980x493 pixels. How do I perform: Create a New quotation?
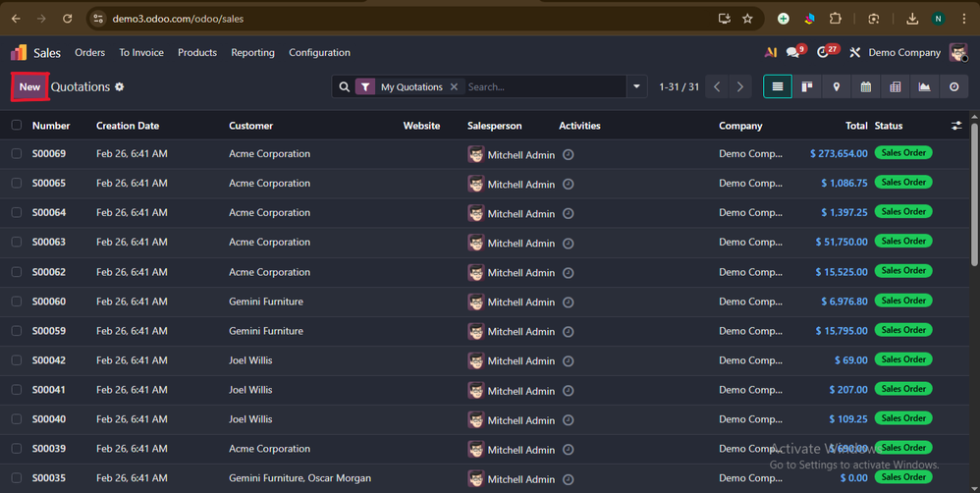29,86
